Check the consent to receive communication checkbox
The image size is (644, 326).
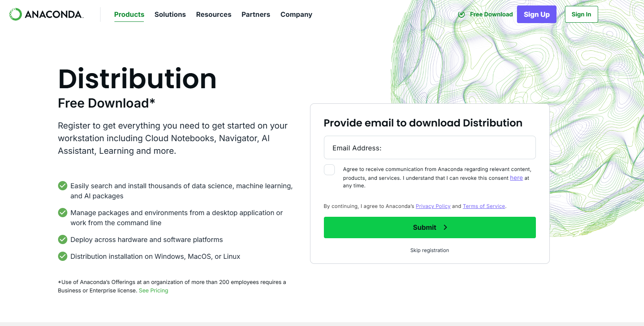329,170
